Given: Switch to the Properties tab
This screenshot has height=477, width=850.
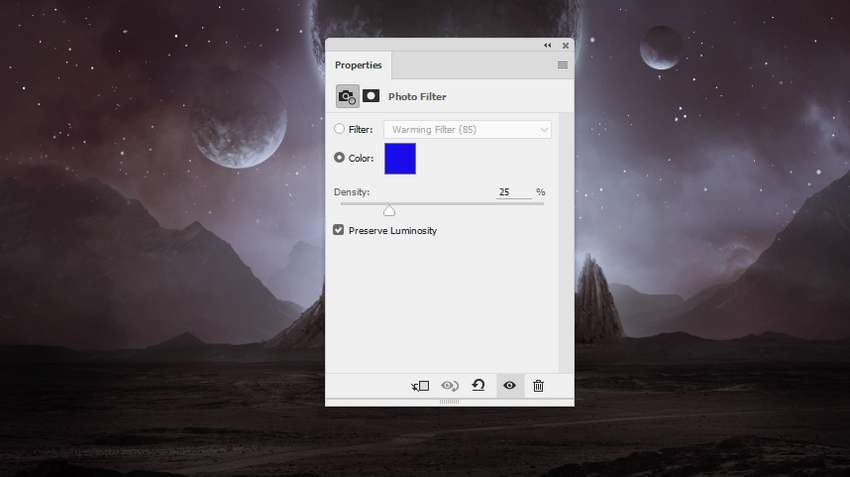Looking at the screenshot, I should click(x=358, y=65).
